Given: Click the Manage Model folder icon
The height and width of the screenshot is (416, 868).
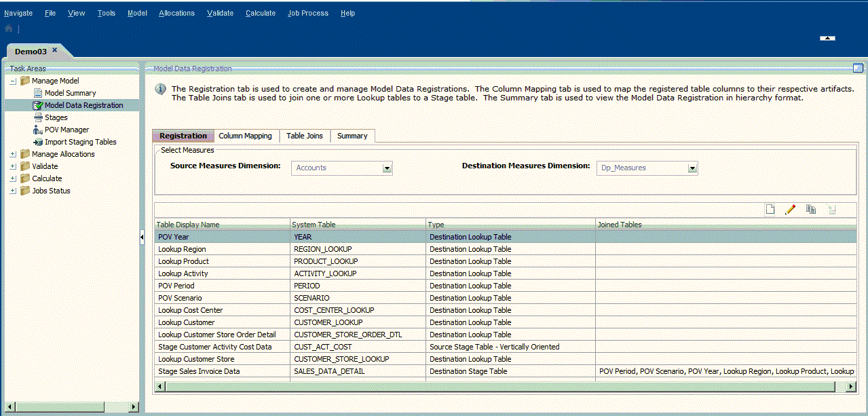Looking at the screenshot, I should (25, 81).
